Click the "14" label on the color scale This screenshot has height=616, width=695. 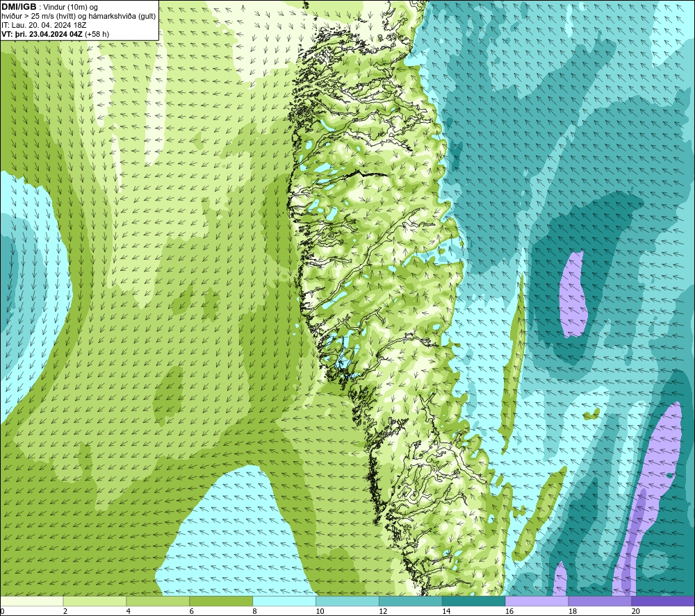tap(446, 611)
